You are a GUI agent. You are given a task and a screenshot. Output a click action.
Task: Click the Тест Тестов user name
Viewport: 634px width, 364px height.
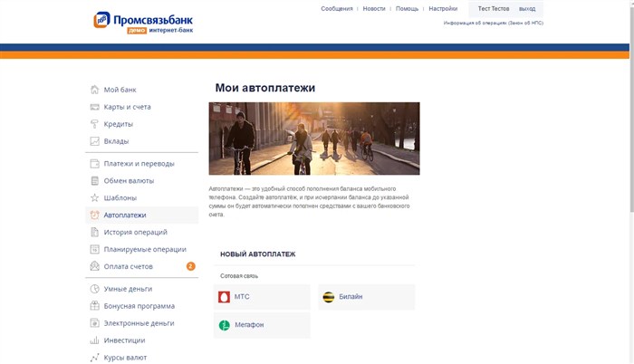coord(494,8)
